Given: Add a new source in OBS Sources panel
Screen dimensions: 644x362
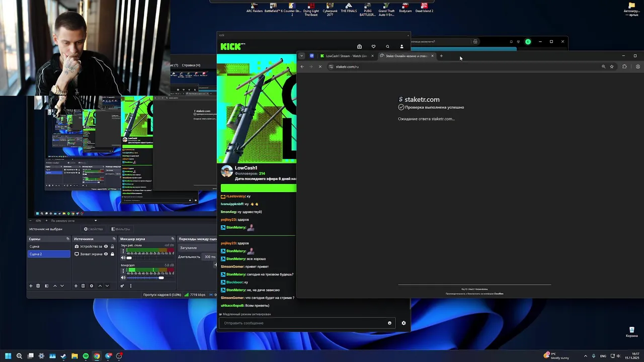Looking at the screenshot, I should point(76,286).
